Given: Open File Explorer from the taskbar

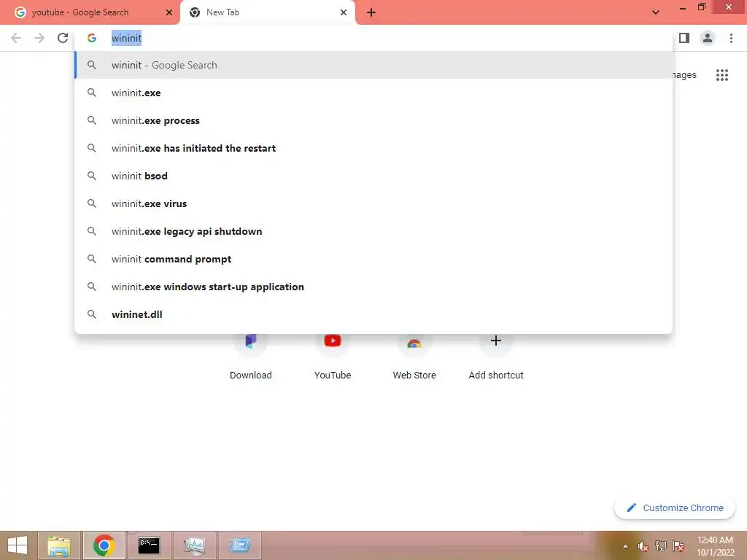Looking at the screenshot, I should 59,545.
